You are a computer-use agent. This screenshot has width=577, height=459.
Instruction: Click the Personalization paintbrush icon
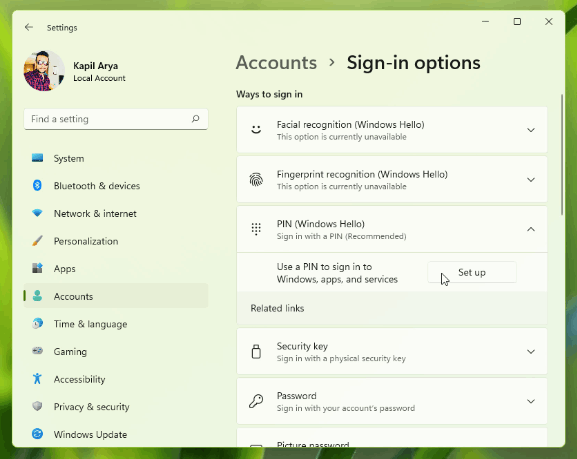(37, 241)
